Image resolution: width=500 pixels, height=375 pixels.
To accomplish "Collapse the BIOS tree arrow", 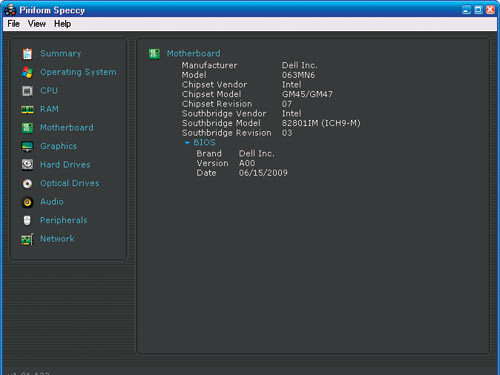I will [187, 143].
